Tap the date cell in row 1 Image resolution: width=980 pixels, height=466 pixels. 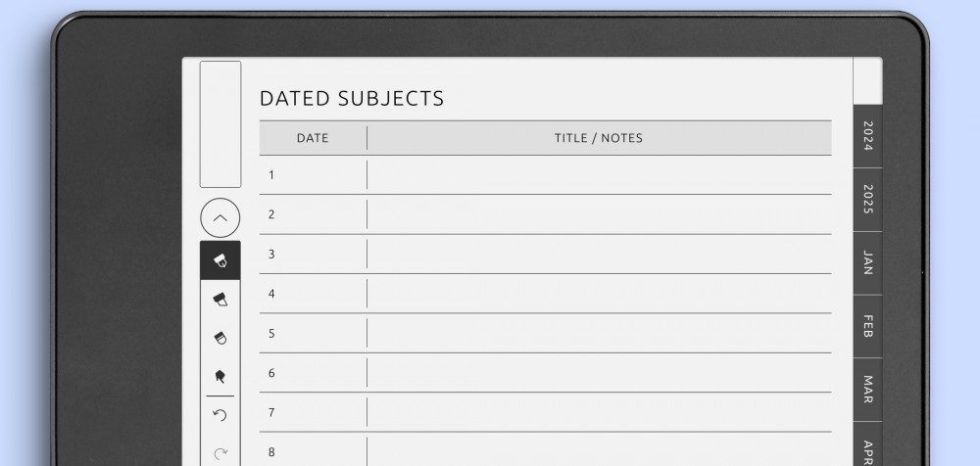[314, 175]
